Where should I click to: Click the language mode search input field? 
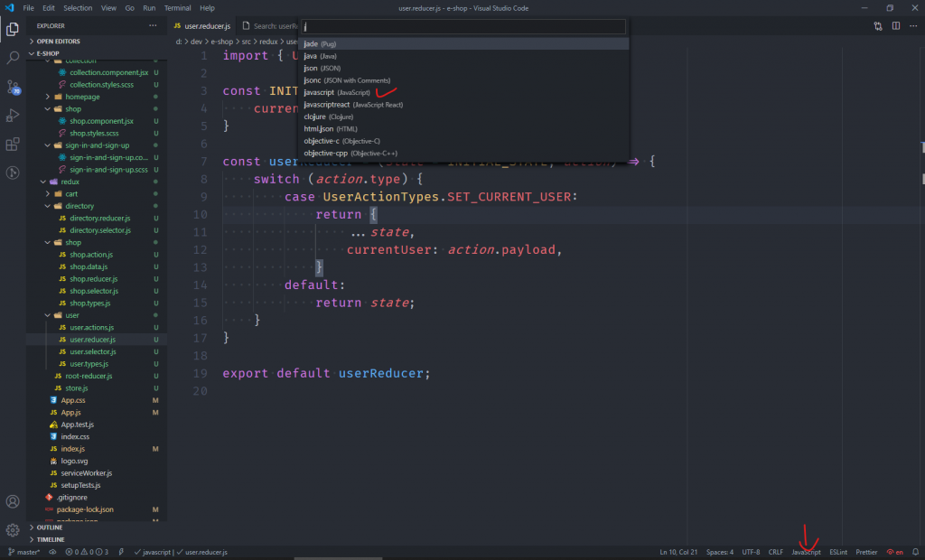(463, 26)
